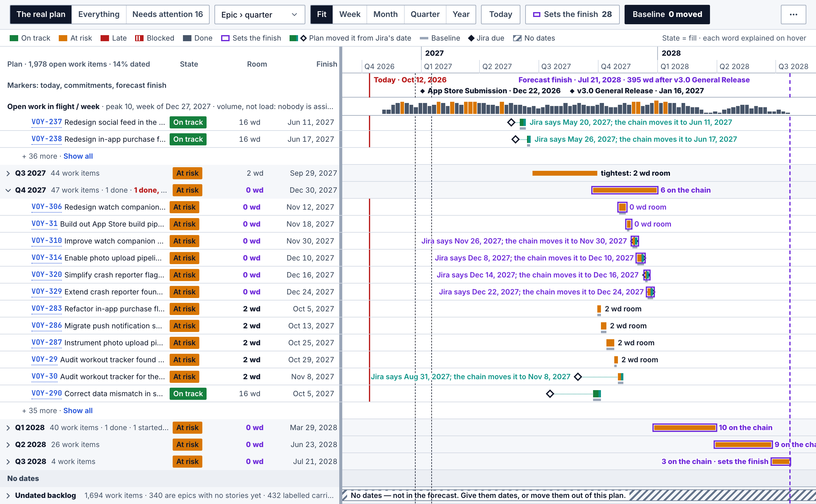Select The real plan tab
The image size is (816, 504).
pyautogui.click(x=41, y=14)
